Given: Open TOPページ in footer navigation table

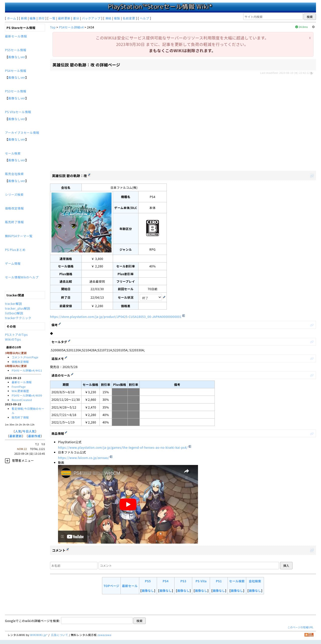Looking at the screenshot, I should (111, 586).
